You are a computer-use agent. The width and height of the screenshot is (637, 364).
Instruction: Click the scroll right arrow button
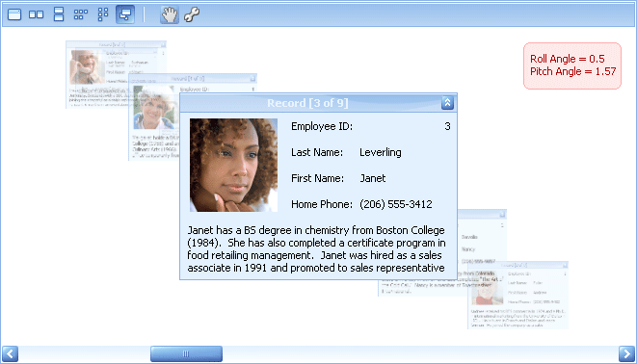[x=626, y=353]
